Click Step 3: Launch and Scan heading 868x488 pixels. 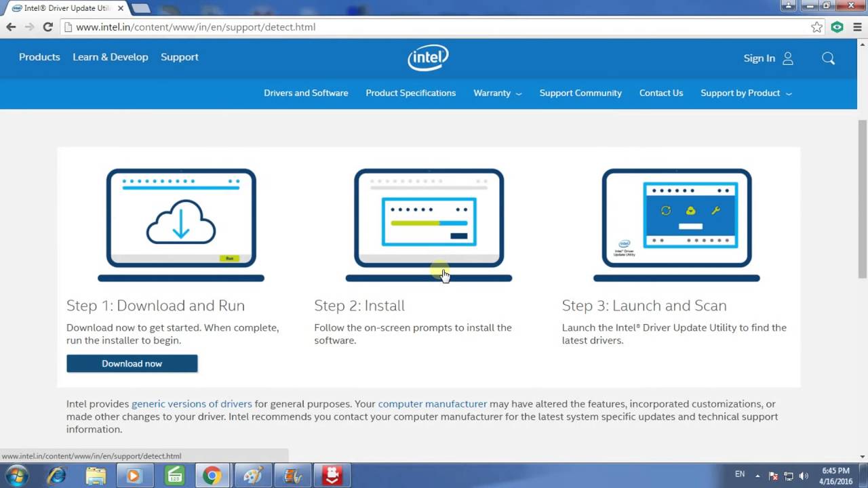pos(644,306)
